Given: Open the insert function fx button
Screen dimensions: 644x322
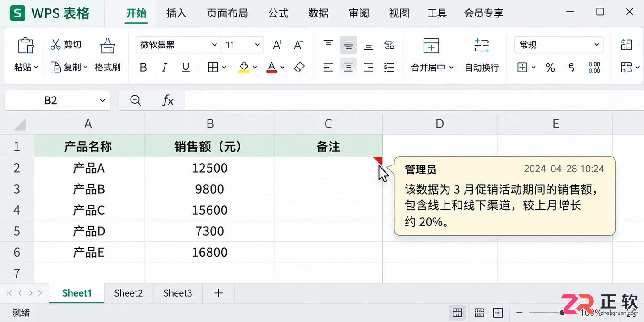Looking at the screenshot, I should tap(168, 100).
